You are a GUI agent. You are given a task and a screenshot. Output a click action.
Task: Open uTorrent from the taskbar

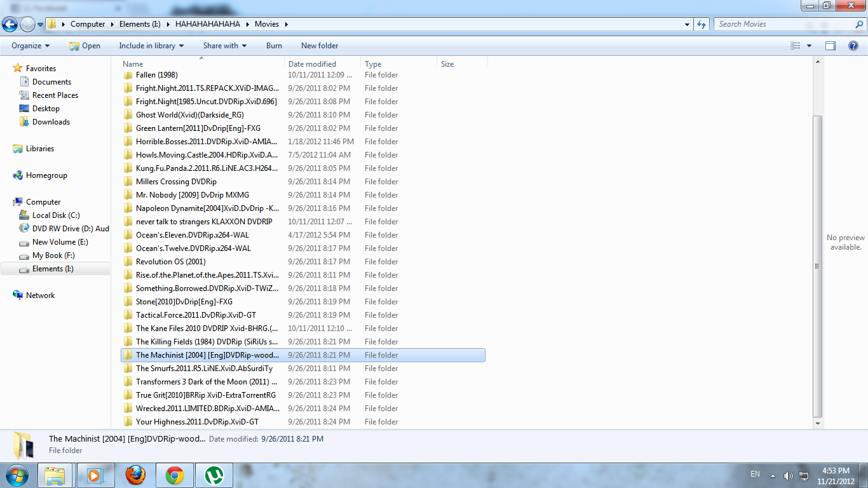coord(214,475)
